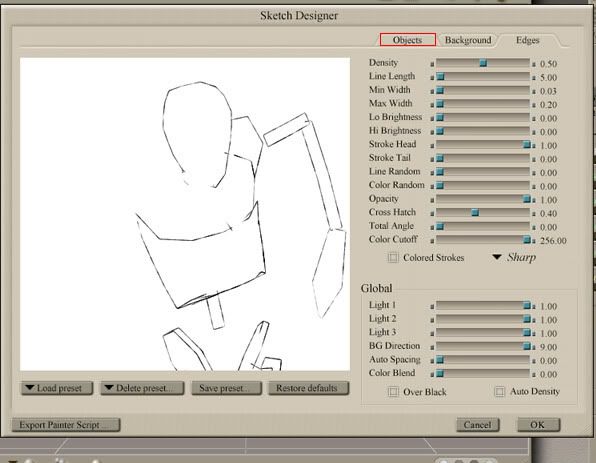Open the Sharp brush type dropdown
The image size is (596, 463).
coord(514,257)
